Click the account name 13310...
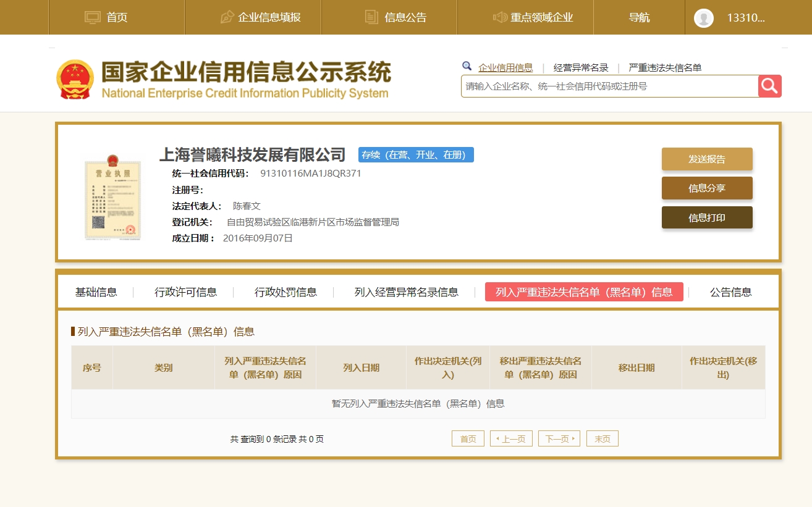The height and width of the screenshot is (507, 812). 746,18
